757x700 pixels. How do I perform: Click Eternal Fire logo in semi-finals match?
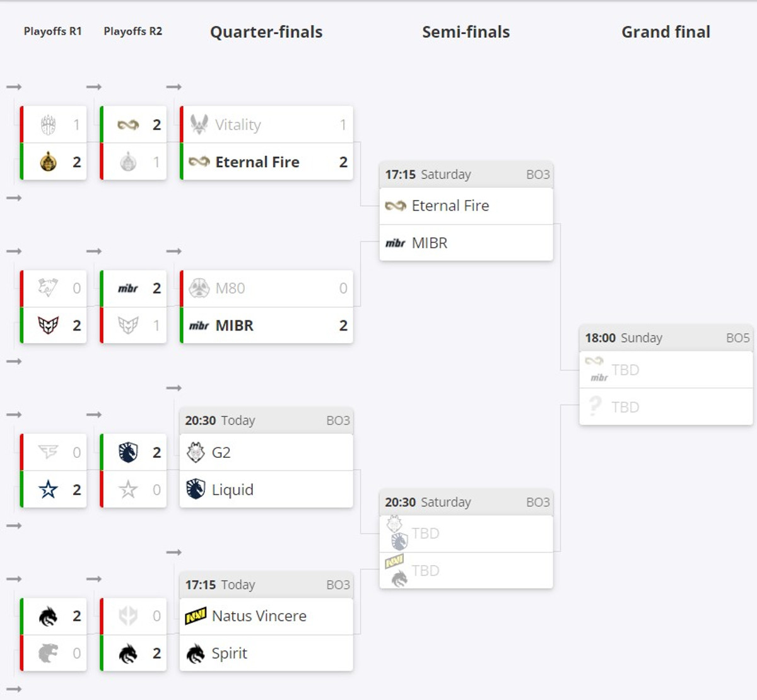coord(396,206)
